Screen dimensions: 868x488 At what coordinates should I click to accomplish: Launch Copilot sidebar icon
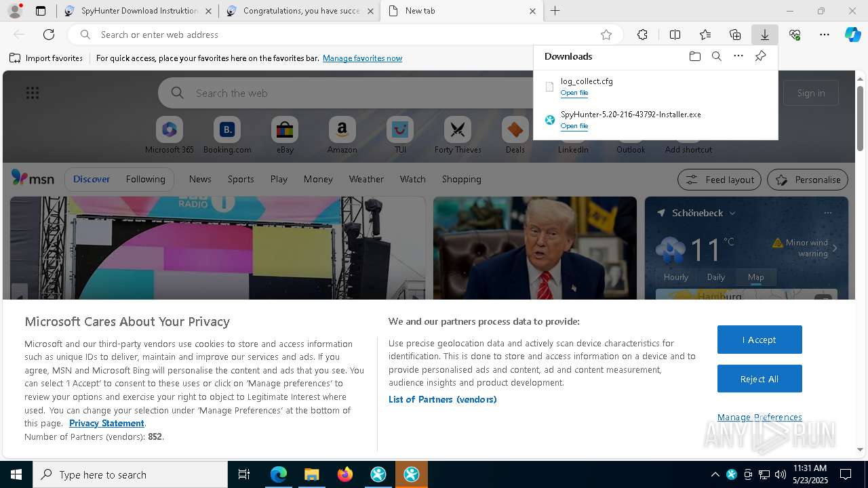click(852, 35)
